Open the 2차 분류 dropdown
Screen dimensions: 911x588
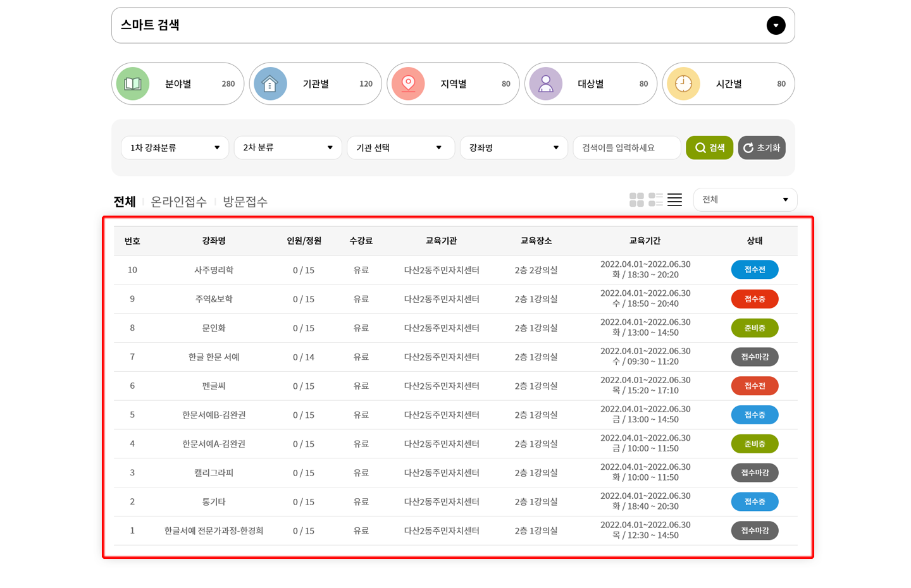click(288, 148)
